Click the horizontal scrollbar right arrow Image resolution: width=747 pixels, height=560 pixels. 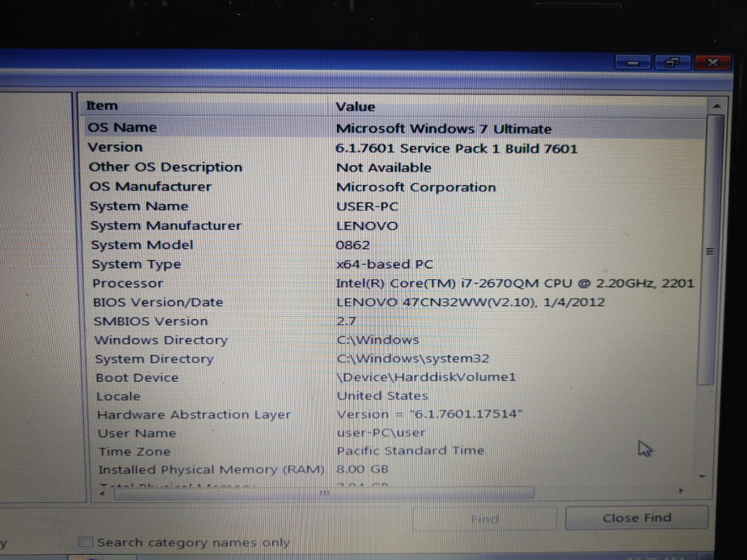[681, 491]
